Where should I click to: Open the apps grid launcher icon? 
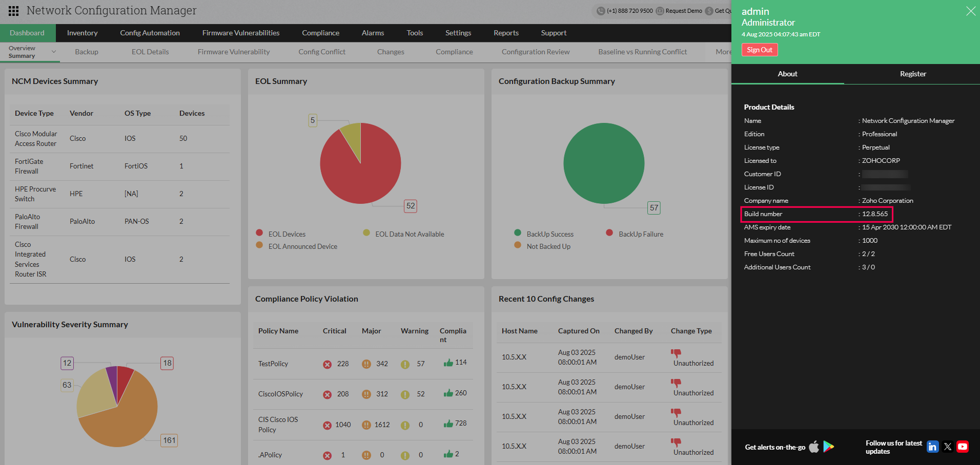pyautogui.click(x=13, y=10)
